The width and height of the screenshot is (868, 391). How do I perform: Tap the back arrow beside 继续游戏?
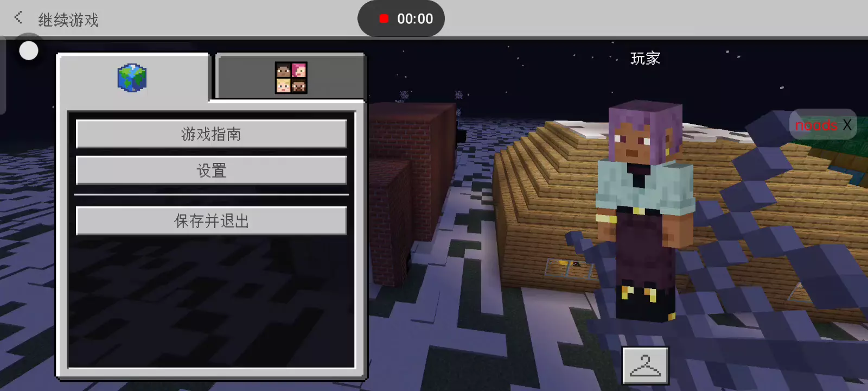click(18, 18)
